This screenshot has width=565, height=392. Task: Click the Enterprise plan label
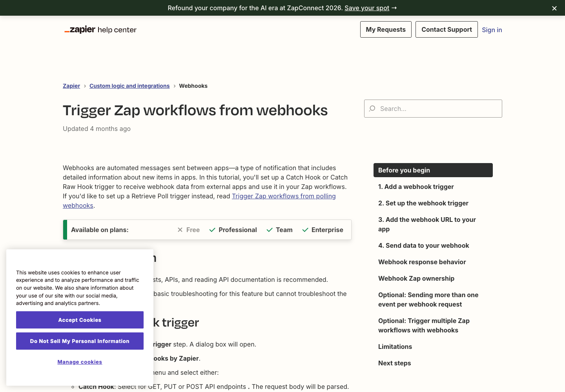pyautogui.click(x=327, y=230)
